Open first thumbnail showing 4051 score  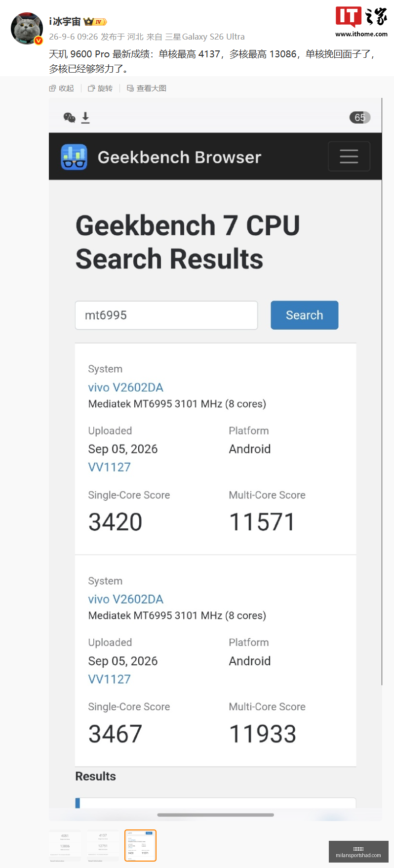65,846
